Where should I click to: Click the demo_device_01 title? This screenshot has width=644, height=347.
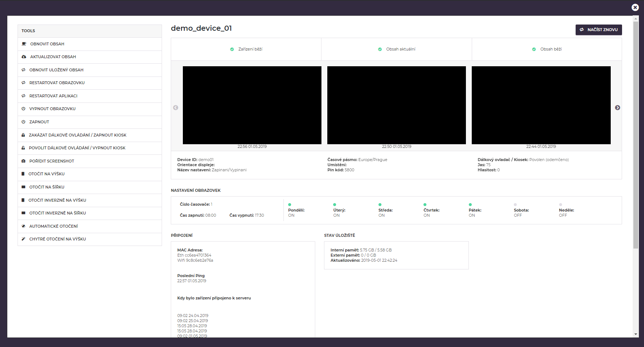202,28
